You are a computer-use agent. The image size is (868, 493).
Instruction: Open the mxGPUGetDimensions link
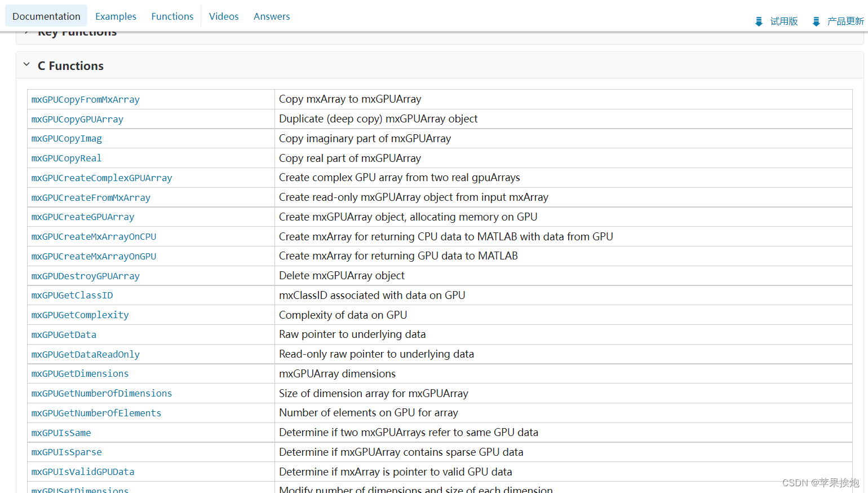tap(80, 374)
